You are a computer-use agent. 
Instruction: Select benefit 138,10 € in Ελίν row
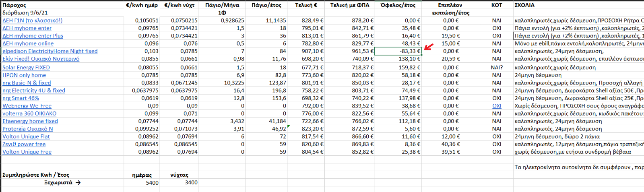pos(398,59)
